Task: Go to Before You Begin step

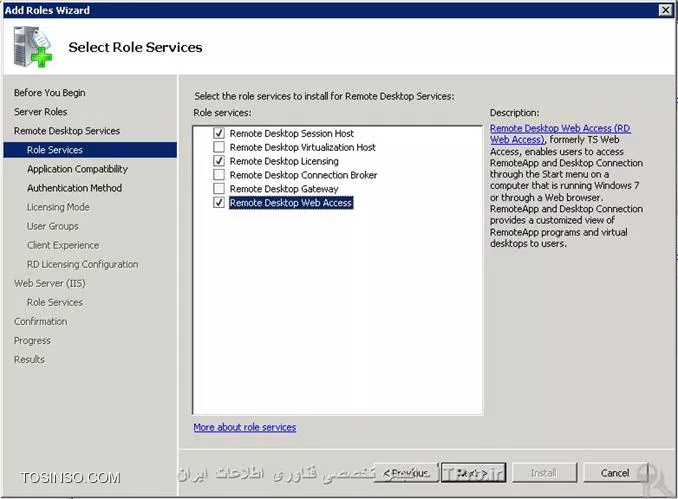Action: [50, 93]
